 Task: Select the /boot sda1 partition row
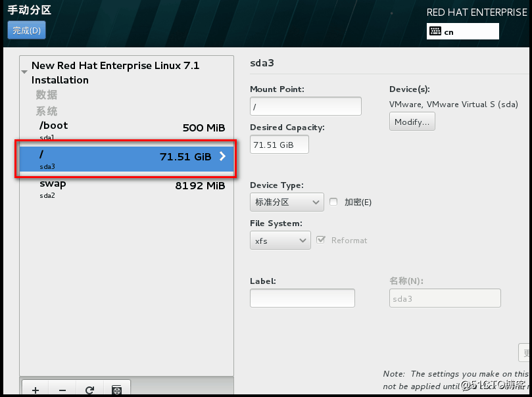[x=127, y=130]
